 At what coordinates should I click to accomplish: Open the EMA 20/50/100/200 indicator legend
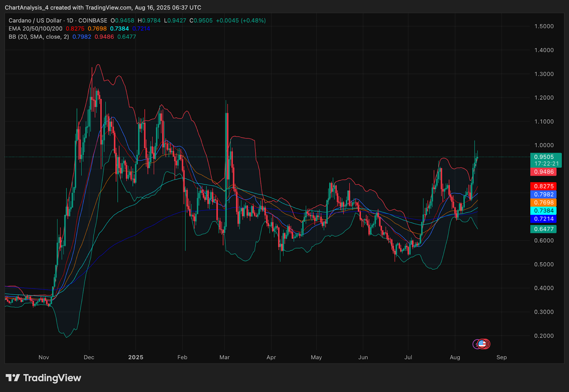(36, 28)
